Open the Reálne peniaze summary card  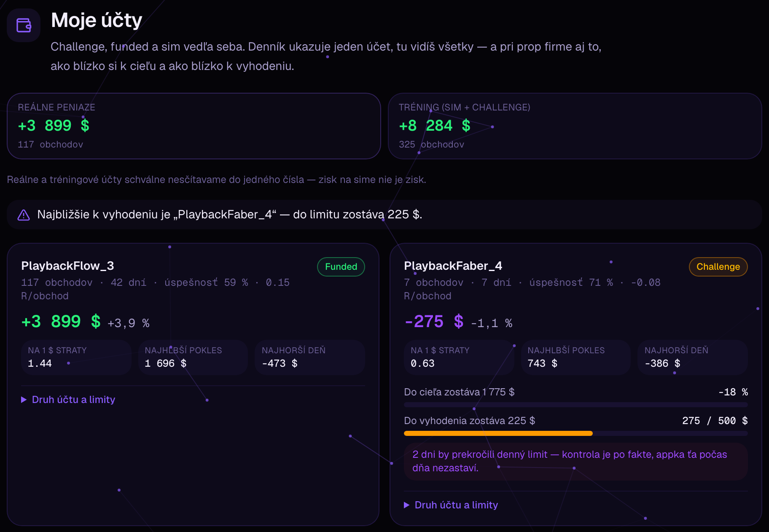tap(194, 126)
